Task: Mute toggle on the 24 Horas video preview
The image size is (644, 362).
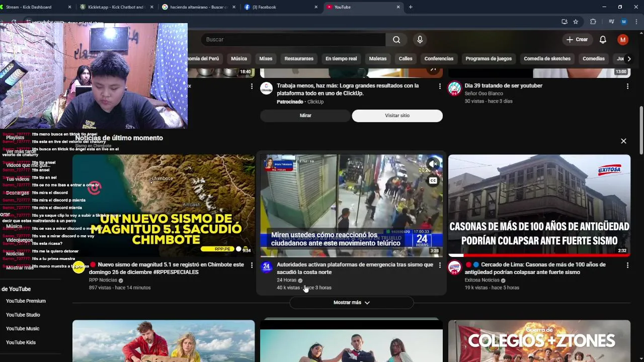Action: 433,164
